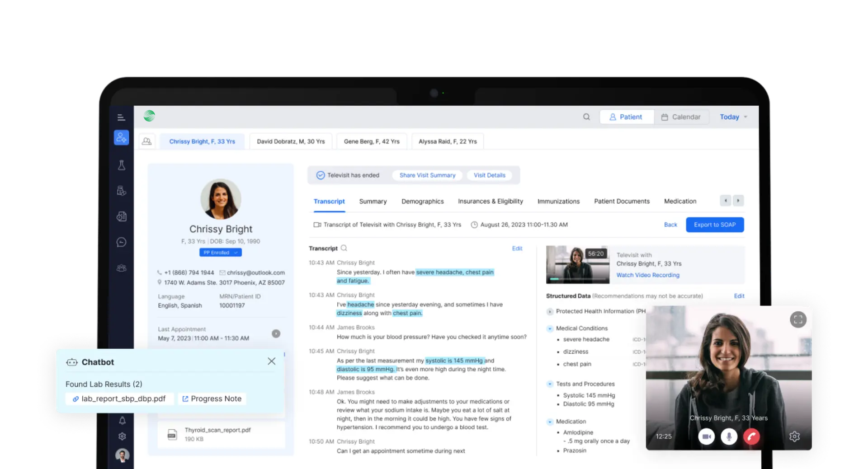
Task: Switch to the Summary tab
Action: (373, 202)
